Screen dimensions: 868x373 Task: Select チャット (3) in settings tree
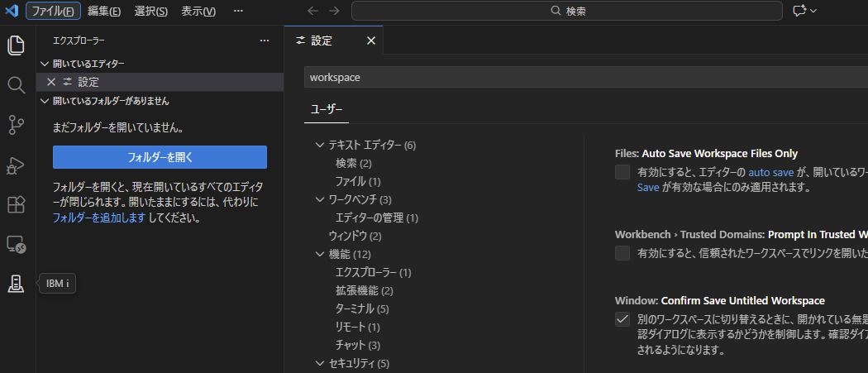pyautogui.click(x=358, y=345)
